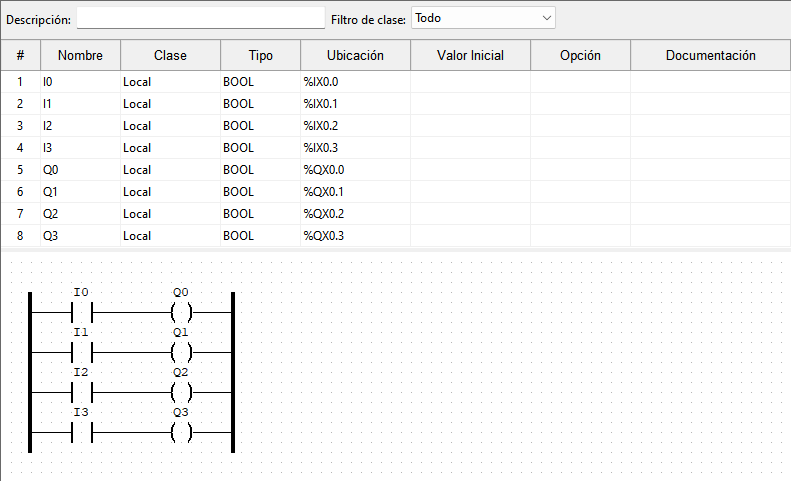Viewport: 791px width, 481px height.
Task: Select the I0 contact in ladder diagram
Action: [82, 312]
